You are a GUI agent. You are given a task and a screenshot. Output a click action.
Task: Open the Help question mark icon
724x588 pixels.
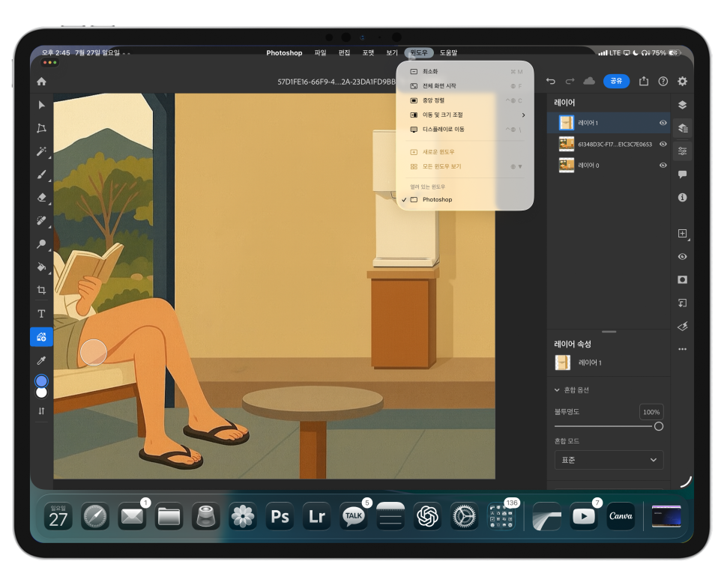(x=663, y=81)
